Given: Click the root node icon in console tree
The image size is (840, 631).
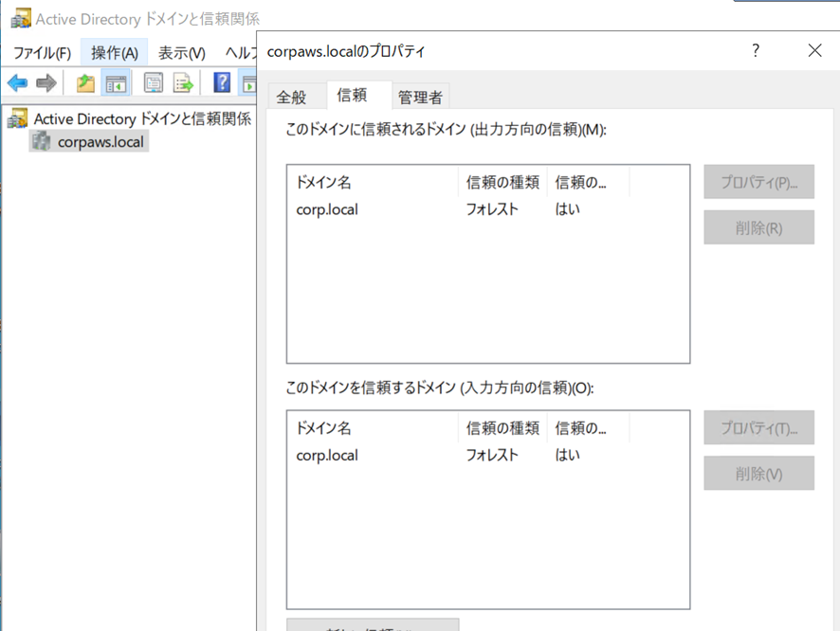Looking at the screenshot, I should [x=17, y=118].
